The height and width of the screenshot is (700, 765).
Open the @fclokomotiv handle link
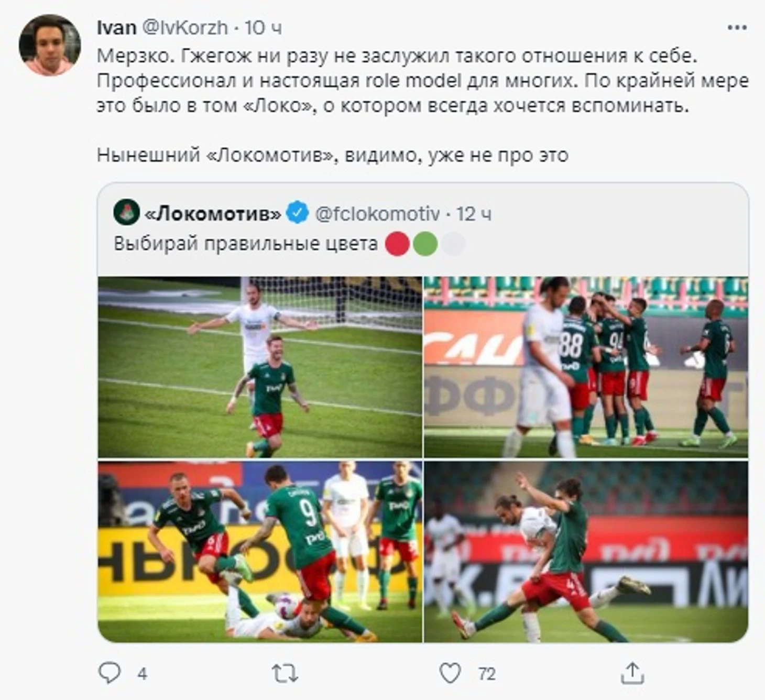coord(377,214)
